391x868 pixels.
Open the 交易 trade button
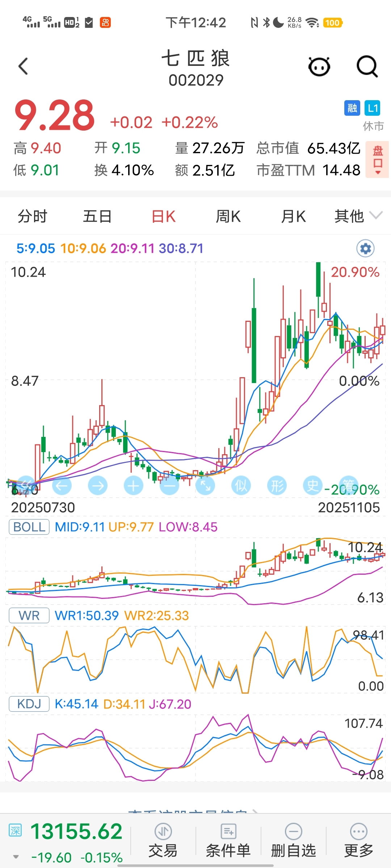(163, 840)
